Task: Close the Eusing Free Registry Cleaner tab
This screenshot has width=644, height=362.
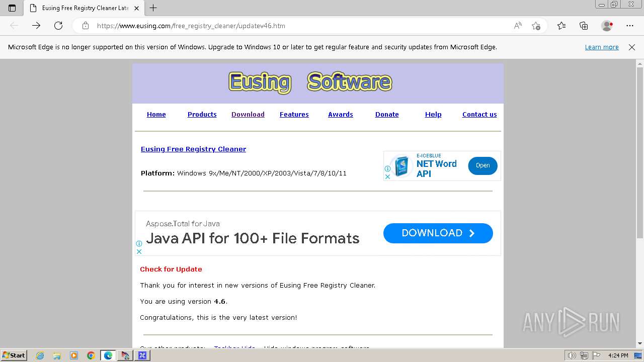Action: 136,8
